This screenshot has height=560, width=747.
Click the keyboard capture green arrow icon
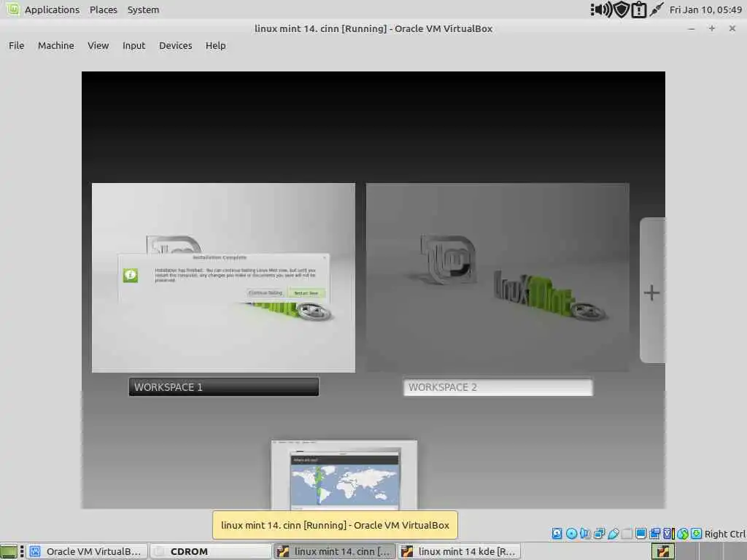point(697,533)
